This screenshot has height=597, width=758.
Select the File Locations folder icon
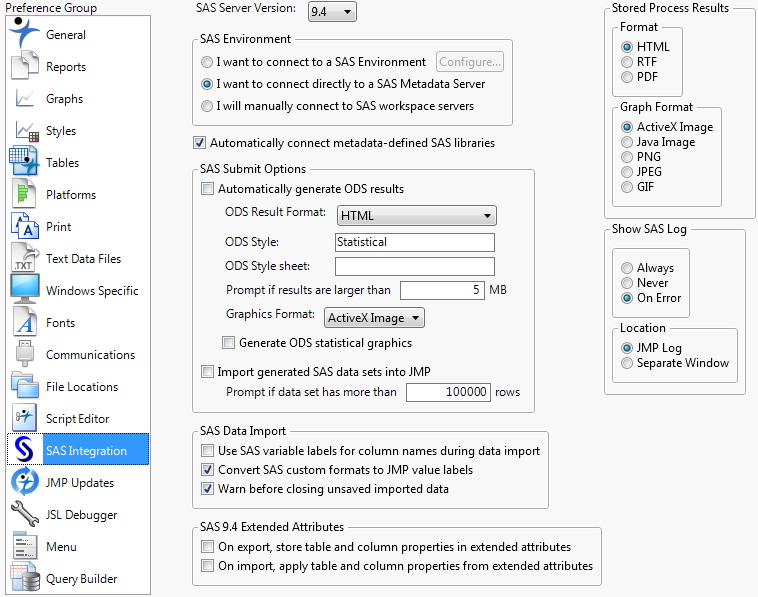pos(24,385)
